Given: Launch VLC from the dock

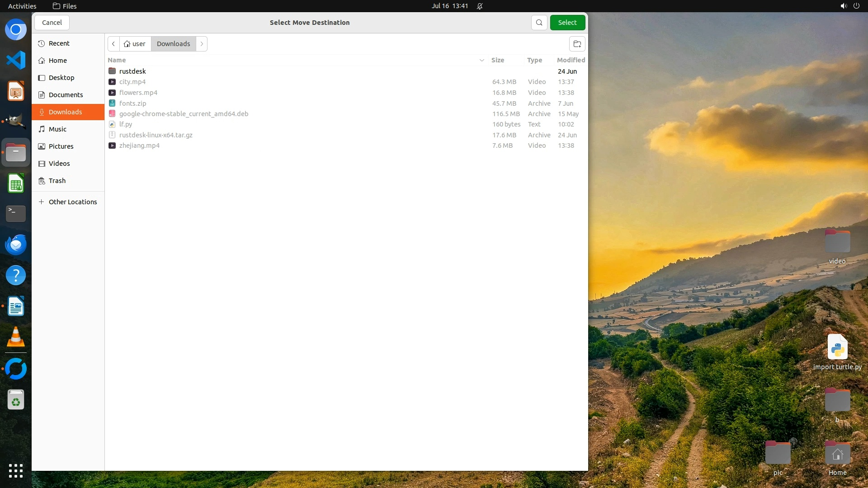Looking at the screenshot, I should (x=16, y=337).
